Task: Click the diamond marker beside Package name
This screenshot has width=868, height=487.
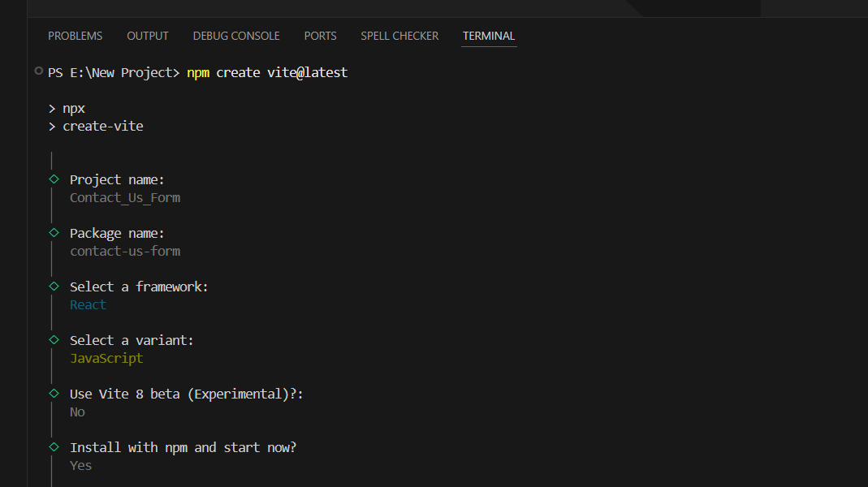Action: (x=54, y=232)
